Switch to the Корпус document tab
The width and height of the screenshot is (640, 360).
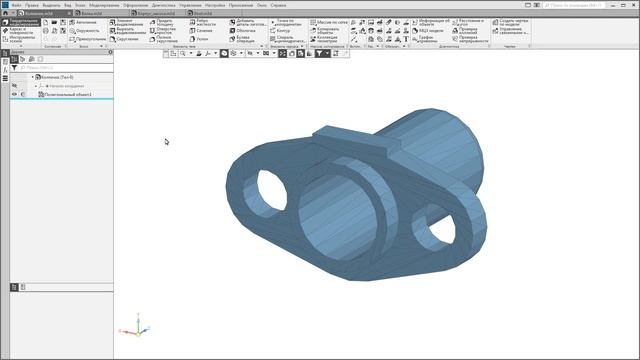point(156,13)
